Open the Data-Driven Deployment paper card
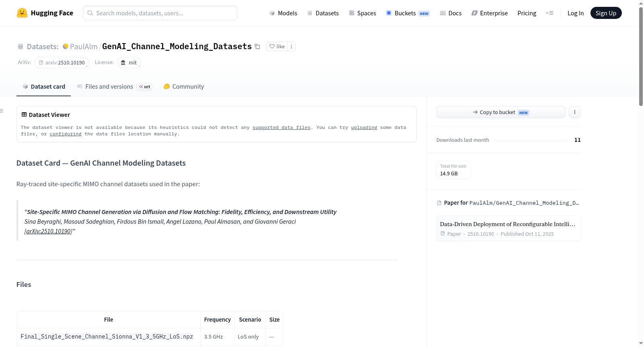The image size is (644, 347). (508, 229)
